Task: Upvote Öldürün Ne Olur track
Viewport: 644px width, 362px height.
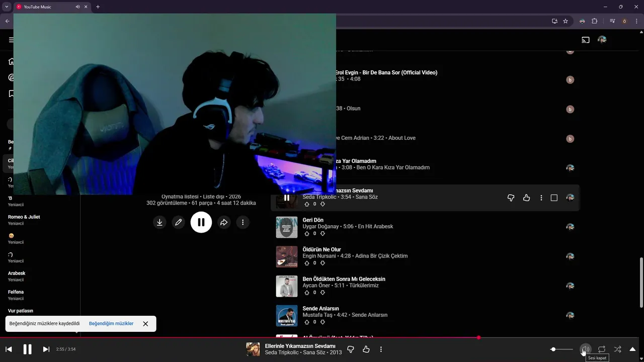Action: point(307,263)
